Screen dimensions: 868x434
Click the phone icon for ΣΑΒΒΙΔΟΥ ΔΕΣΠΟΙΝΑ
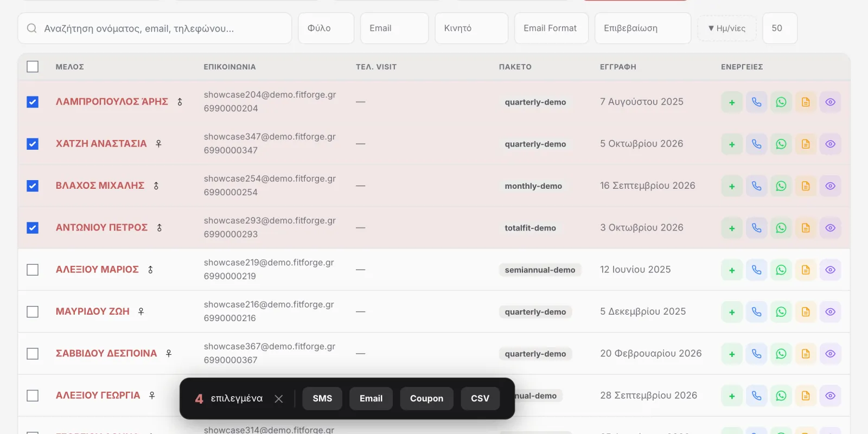click(x=756, y=354)
